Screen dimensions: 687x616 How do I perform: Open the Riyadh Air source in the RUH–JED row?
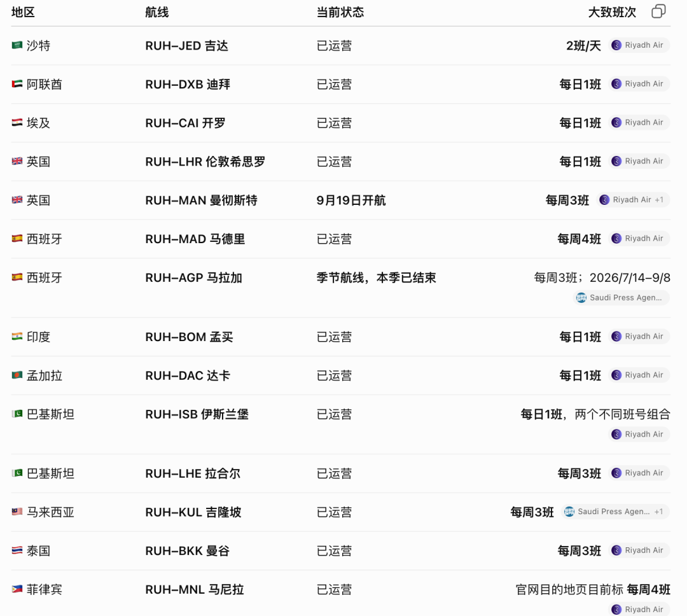tap(639, 45)
